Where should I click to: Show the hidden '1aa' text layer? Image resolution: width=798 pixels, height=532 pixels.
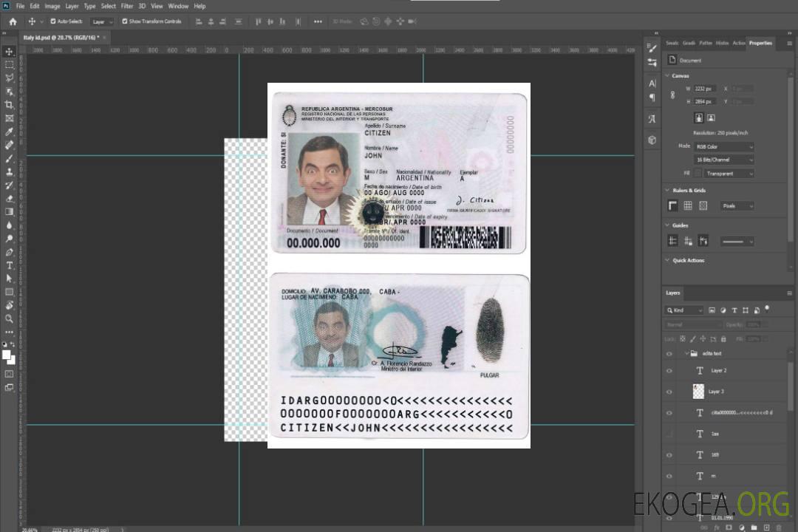point(669,434)
